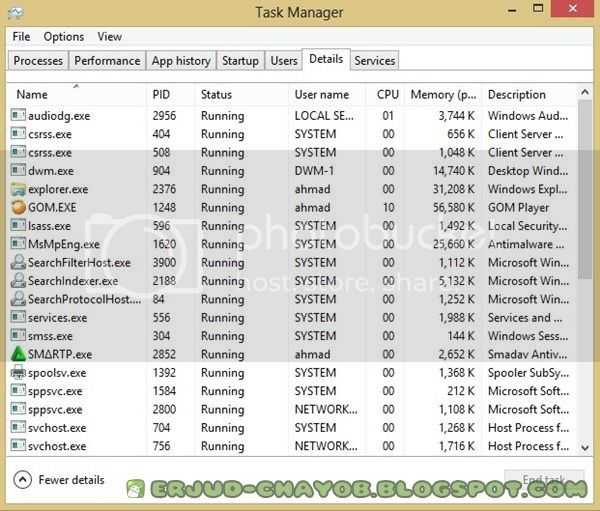Image resolution: width=600 pixels, height=511 pixels.
Task: Open the Options menu
Action: tap(64, 37)
